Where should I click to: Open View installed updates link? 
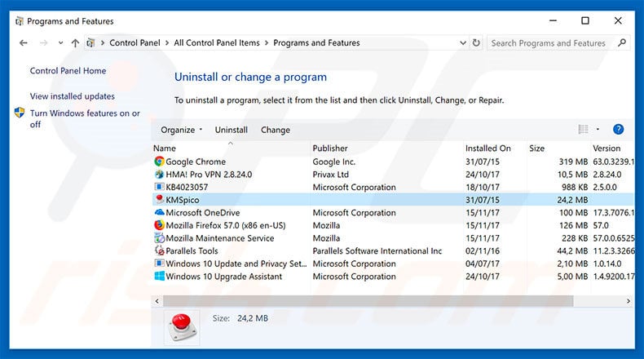pos(73,96)
